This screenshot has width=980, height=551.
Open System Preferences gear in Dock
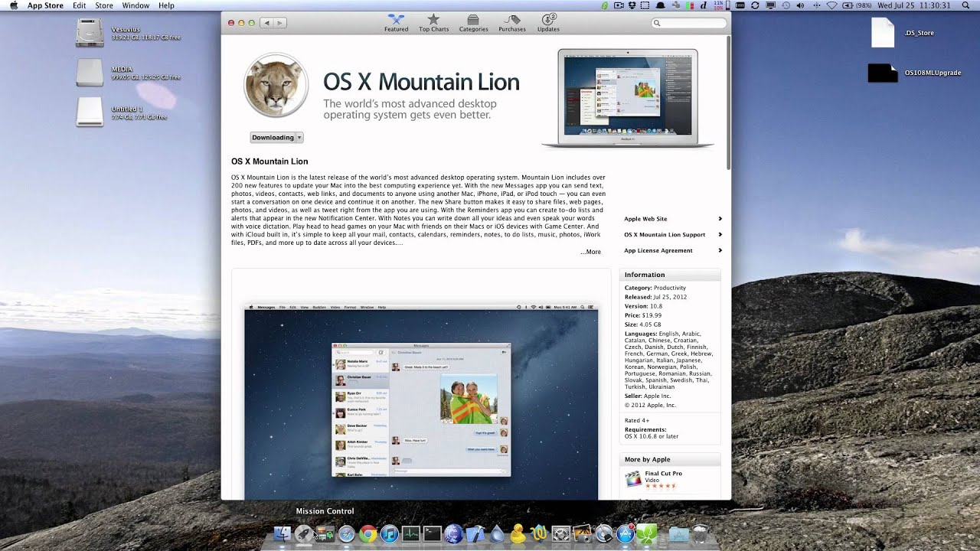[x=560, y=534]
